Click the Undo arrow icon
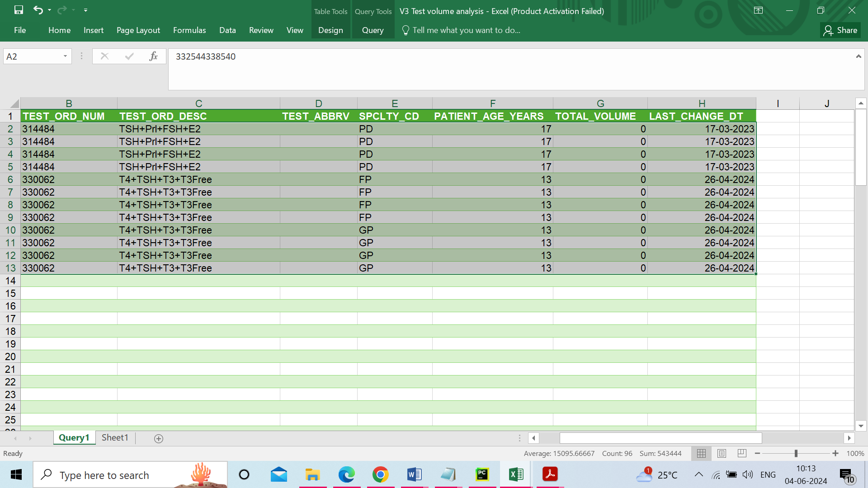 [x=38, y=10]
